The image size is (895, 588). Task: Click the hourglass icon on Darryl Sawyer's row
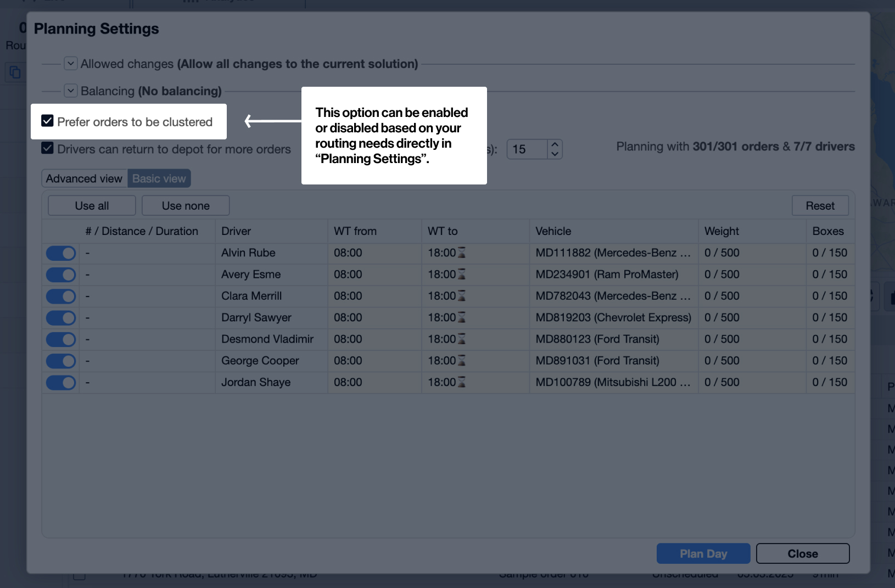tap(462, 317)
